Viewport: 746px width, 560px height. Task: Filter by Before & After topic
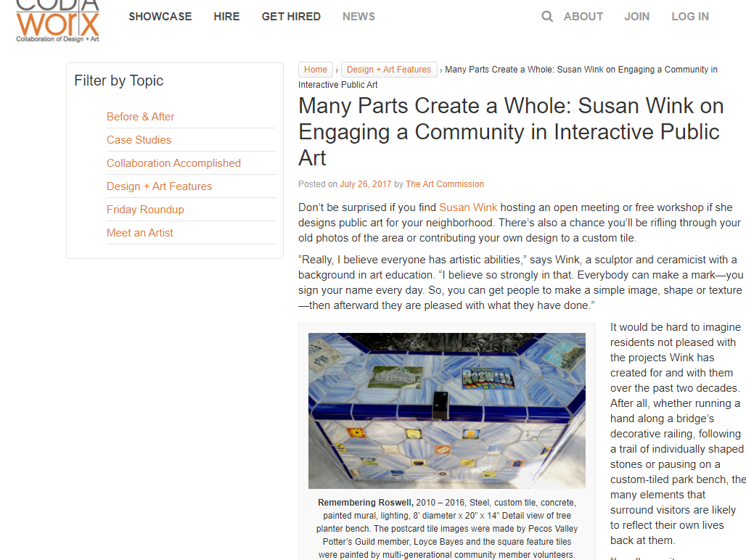point(140,117)
